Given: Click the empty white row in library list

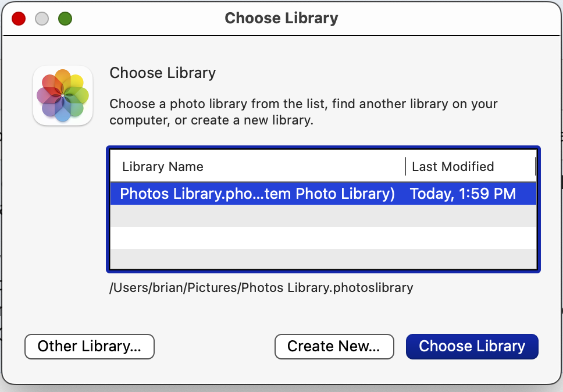Looking at the screenshot, I should (323, 237).
